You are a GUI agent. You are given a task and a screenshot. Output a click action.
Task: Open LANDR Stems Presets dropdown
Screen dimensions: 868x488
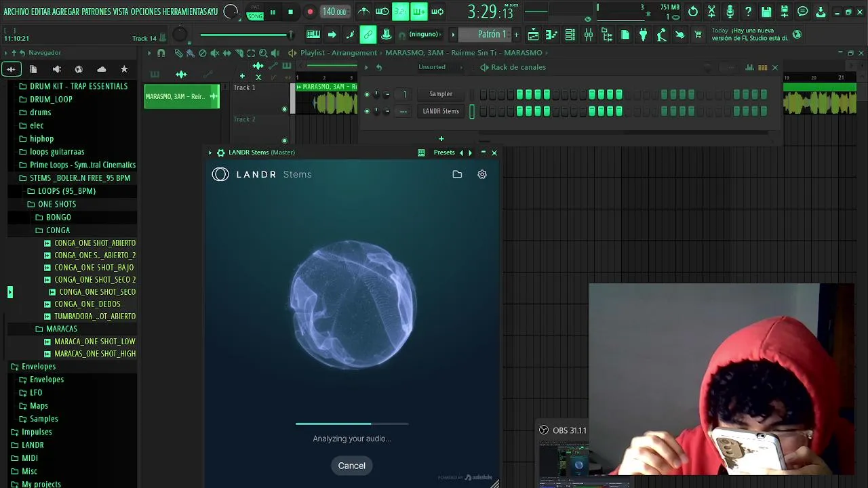coord(444,152)
